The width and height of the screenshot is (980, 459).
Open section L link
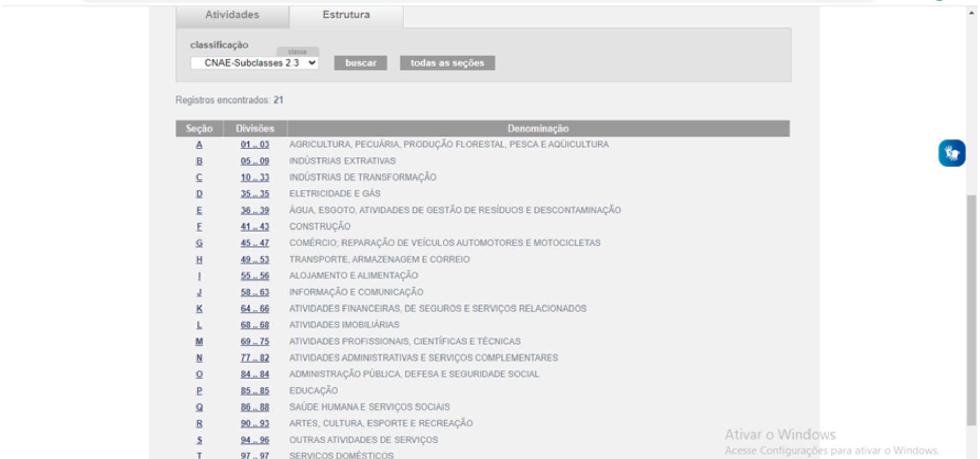[x=199, y=325]
